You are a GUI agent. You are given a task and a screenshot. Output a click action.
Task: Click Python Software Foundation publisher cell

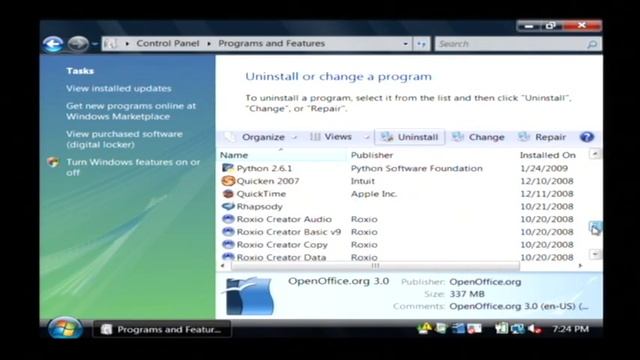point(417,168)
